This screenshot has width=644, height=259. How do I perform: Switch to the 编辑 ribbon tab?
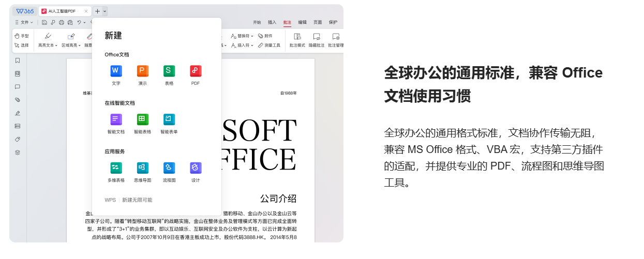pyautogui.click(x=302, y=23)
